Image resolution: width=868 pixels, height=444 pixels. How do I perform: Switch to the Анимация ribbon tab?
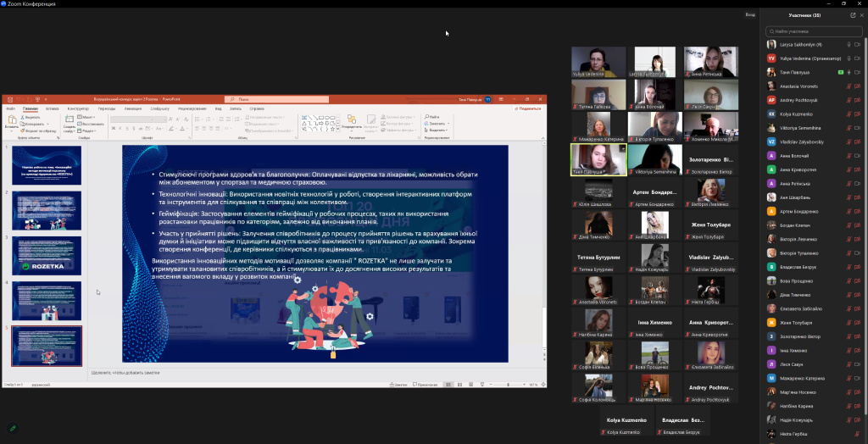tap(133, 108)
